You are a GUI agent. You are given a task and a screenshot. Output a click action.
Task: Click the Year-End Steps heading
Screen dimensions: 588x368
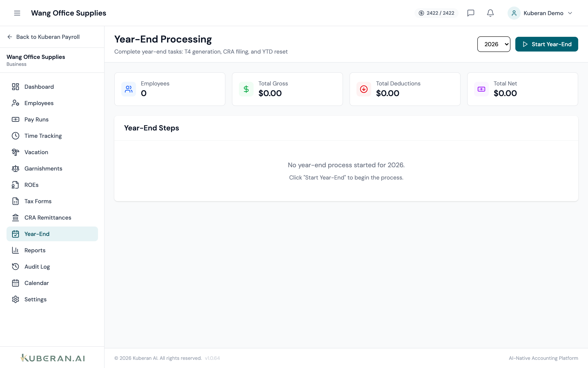click(x=151, y=128)
